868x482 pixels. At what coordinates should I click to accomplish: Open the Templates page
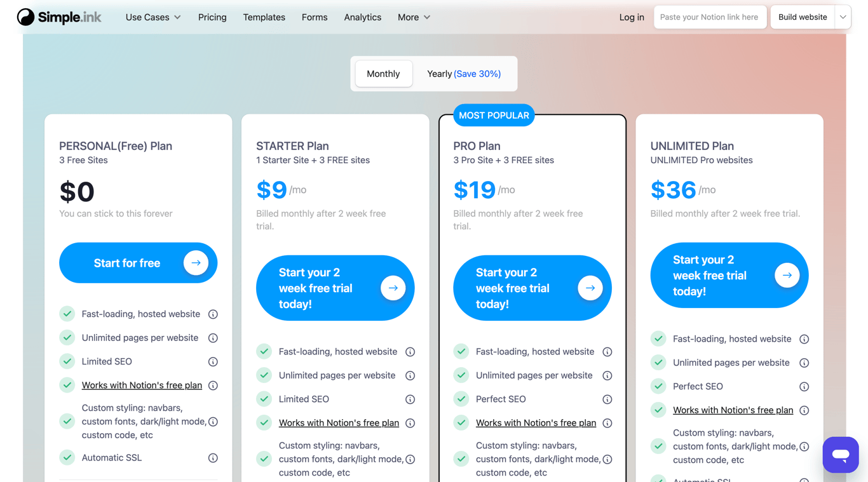264,17
